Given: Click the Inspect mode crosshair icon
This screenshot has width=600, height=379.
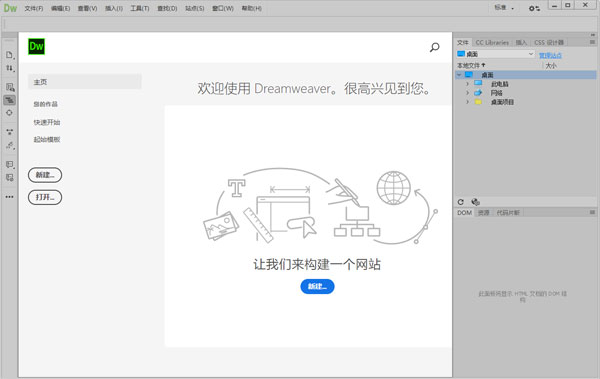Looking at the screenshot, I should [10, 113].
